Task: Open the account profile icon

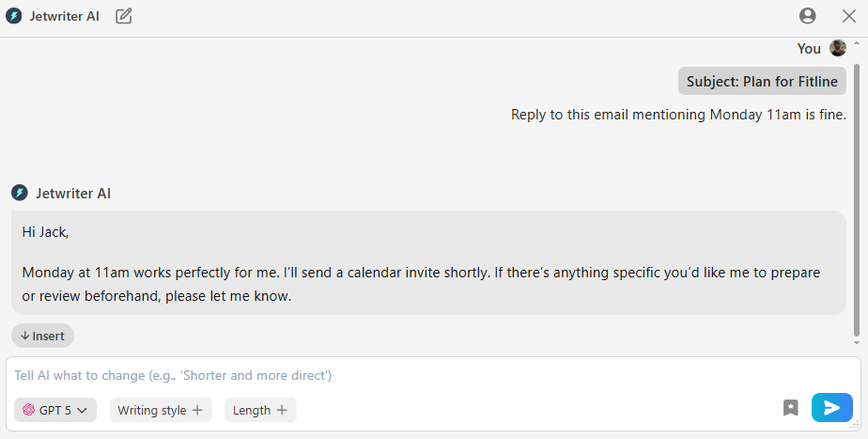Action: [808, 16]
